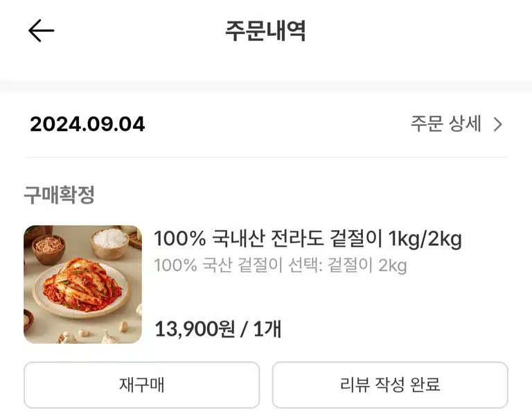
Task: Select the order date 2024.09.04
Action: (87, 124)
